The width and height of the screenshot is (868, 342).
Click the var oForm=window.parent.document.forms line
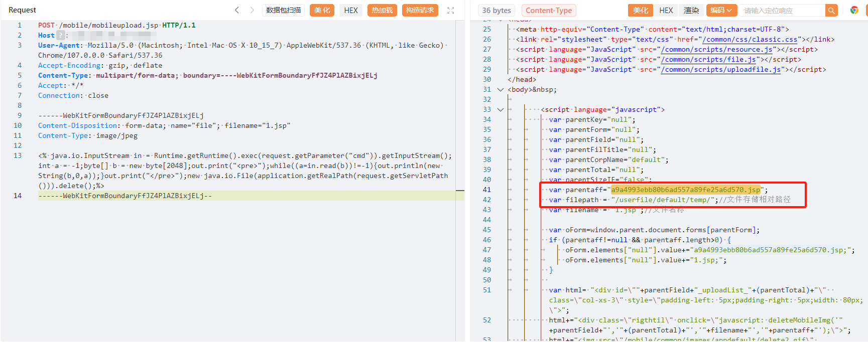pos(654,230)
